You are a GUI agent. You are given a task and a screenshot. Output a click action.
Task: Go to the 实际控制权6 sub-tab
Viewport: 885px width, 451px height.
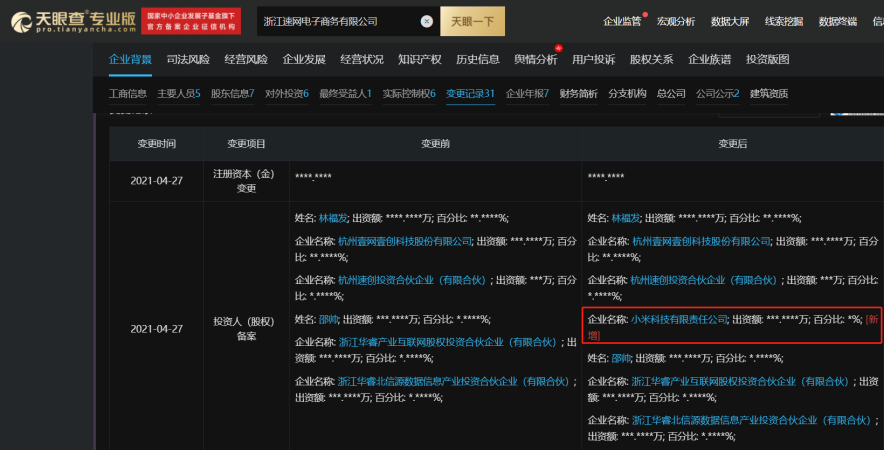click(x=409, y=94)
